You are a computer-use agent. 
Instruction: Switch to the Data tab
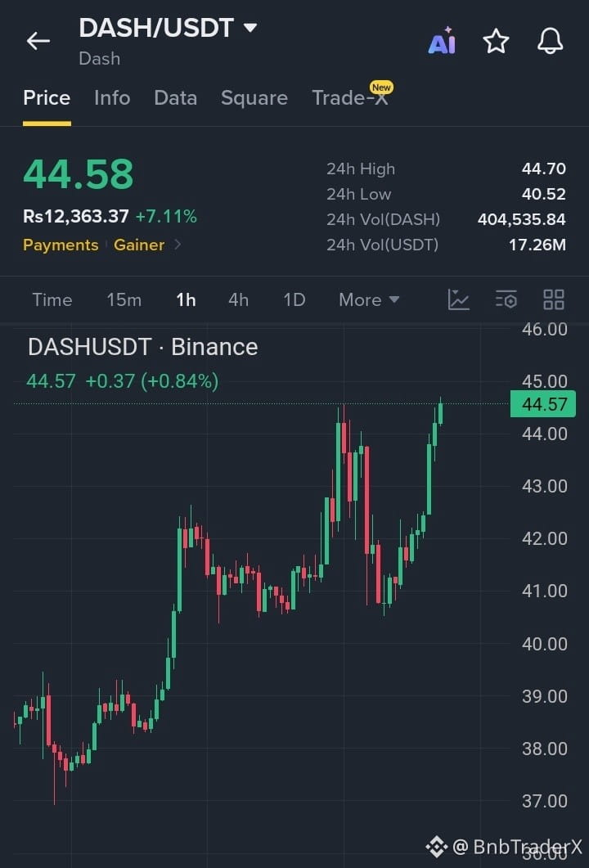tap(176, 98)
